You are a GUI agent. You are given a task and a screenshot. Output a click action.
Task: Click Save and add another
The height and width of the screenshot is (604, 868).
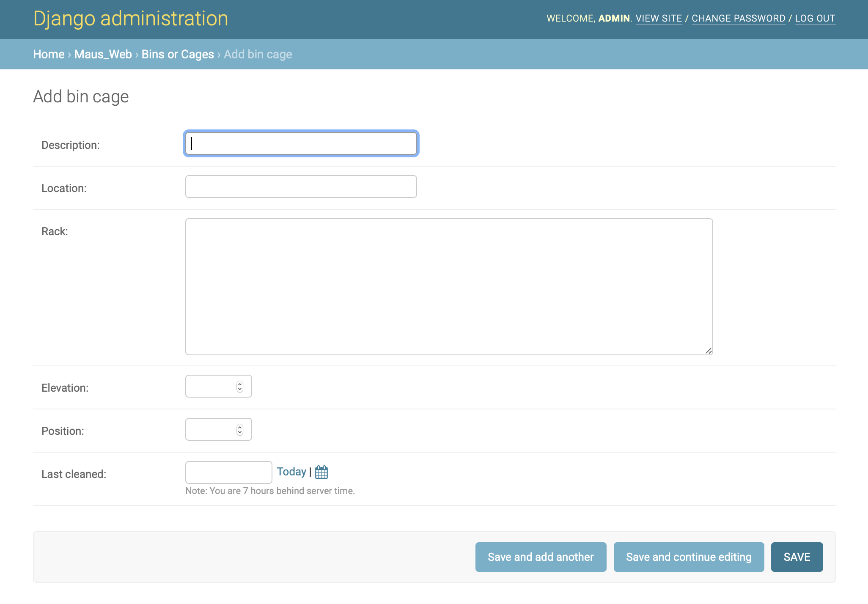(541, 557)
